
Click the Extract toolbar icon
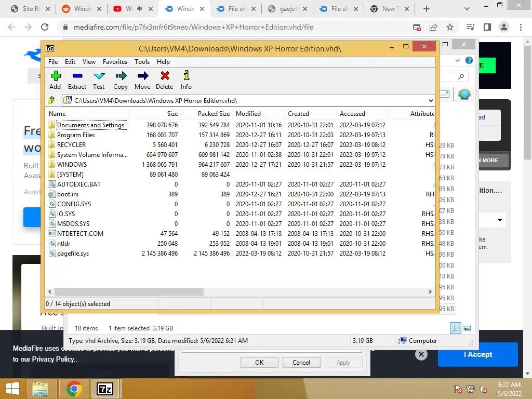pyautogui.click(x=77, y=80)
